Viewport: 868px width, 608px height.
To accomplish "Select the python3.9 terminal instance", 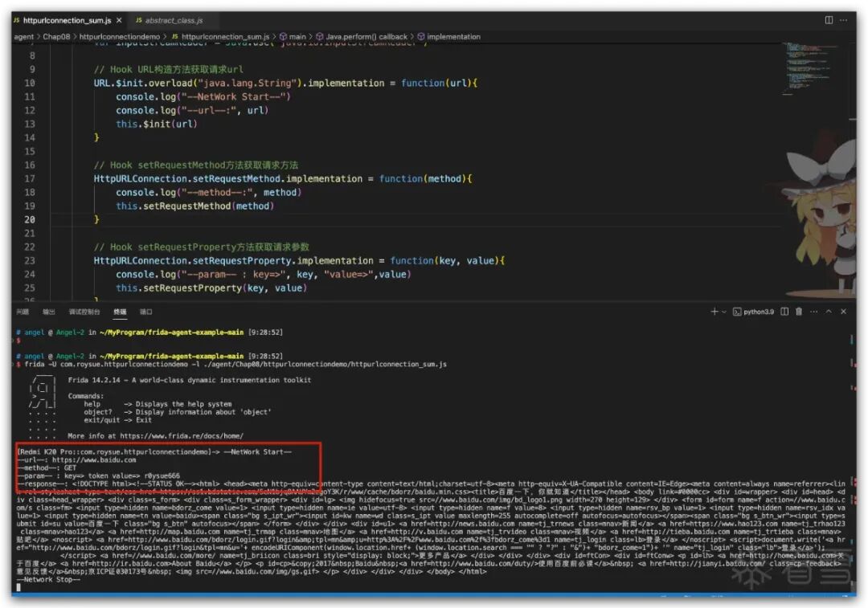I will click(753, 312).
